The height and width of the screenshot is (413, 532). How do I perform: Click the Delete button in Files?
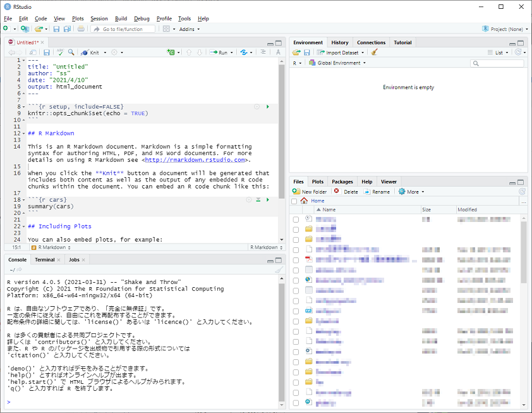(346, 192)
